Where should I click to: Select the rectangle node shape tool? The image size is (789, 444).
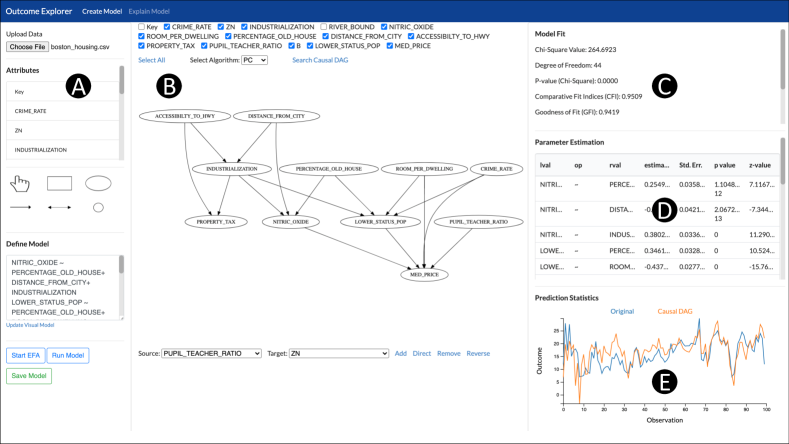click(59, 183)
